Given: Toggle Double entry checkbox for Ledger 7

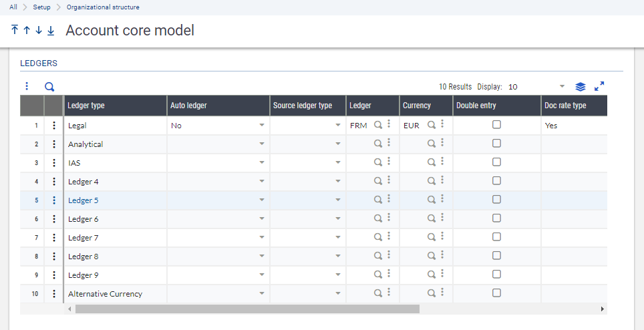Looking at the screenshot, I should point(496,237).
